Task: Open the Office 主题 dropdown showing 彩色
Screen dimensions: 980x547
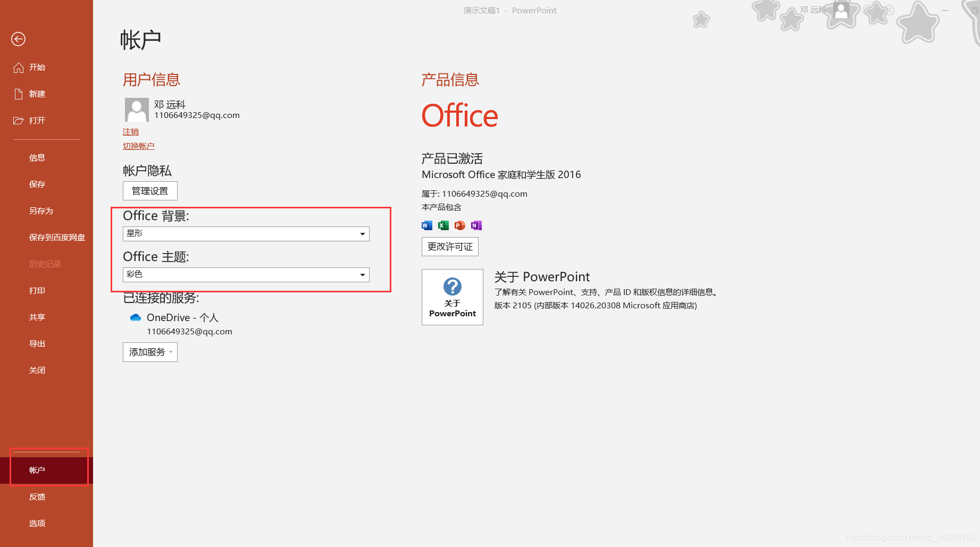Action: pyautogui.click(x=246, y=275)
